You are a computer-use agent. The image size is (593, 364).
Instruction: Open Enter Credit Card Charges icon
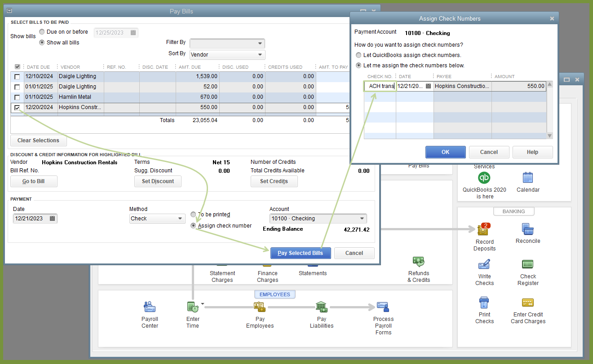pyautogui.click(x=528, y=303)
